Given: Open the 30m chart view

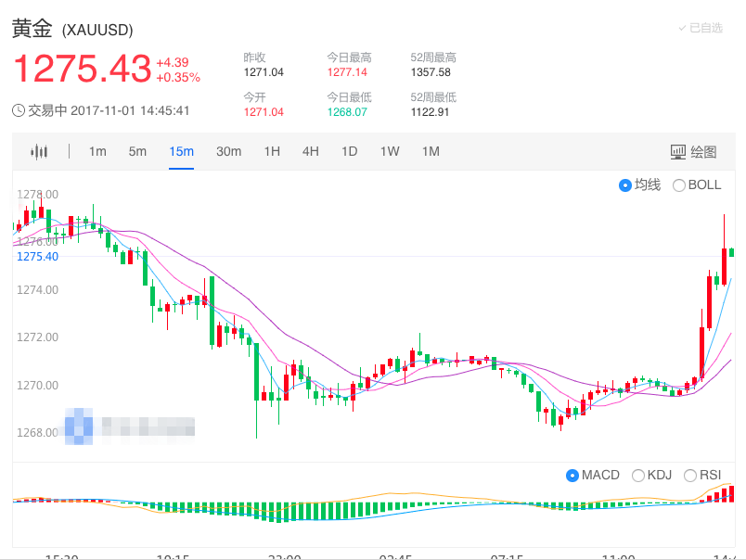Looking at the screenshot, I should point(228,151).
